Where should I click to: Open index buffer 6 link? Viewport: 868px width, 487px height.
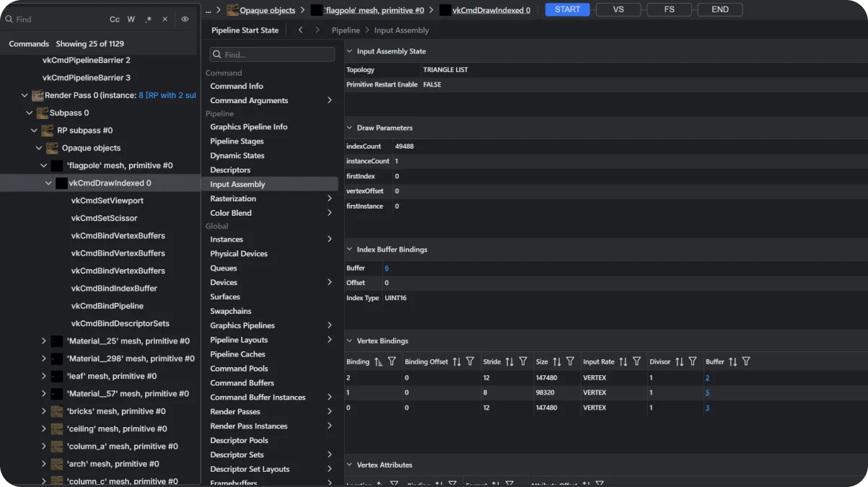pos(387,268)
